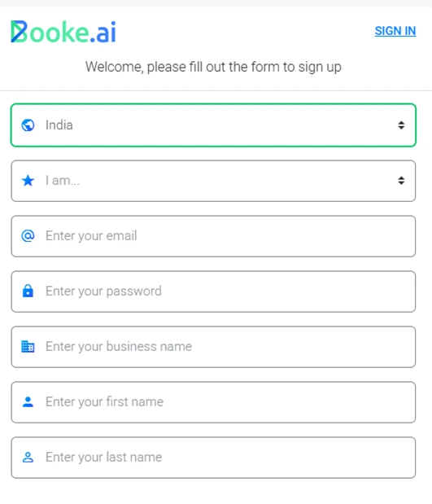Screen dimensions: 432x504
Task: Focus the Enter your password field
Action: coord(213,291)
